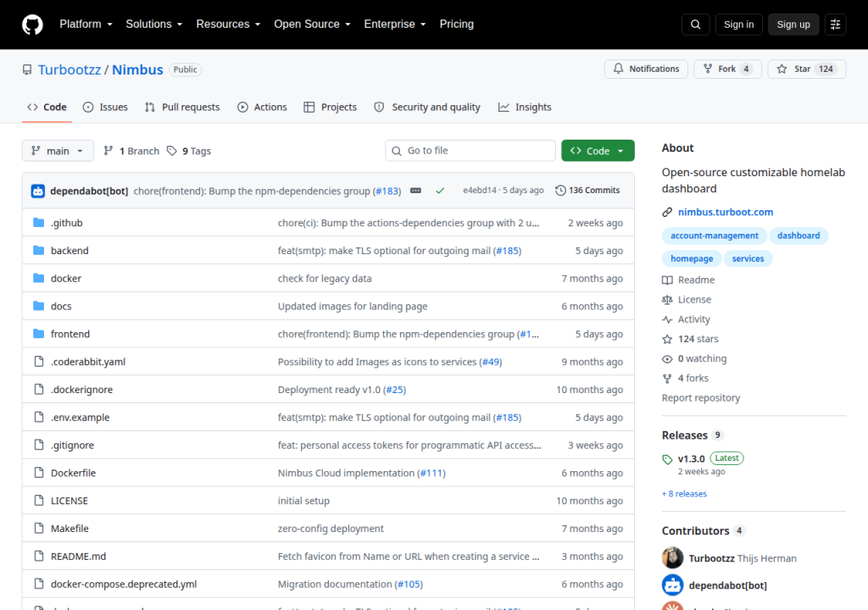Click dependabot avatar in Contributors list
This screenshot has width=868, height=610.
672,585
